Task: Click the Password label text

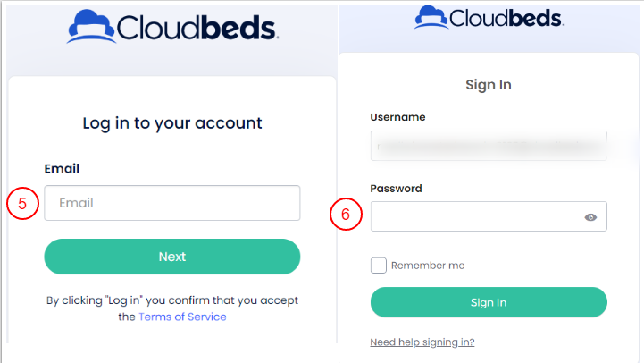Action: coord(396,189)
